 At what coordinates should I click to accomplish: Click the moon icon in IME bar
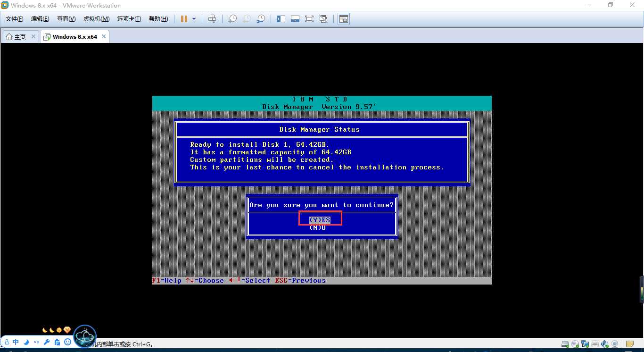pyautogui.click(x=26, y=342)
